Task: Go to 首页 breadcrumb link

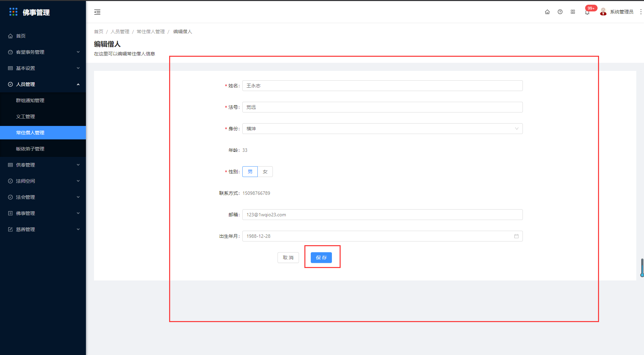Action: pyautogui.click(x=99, y=32)
